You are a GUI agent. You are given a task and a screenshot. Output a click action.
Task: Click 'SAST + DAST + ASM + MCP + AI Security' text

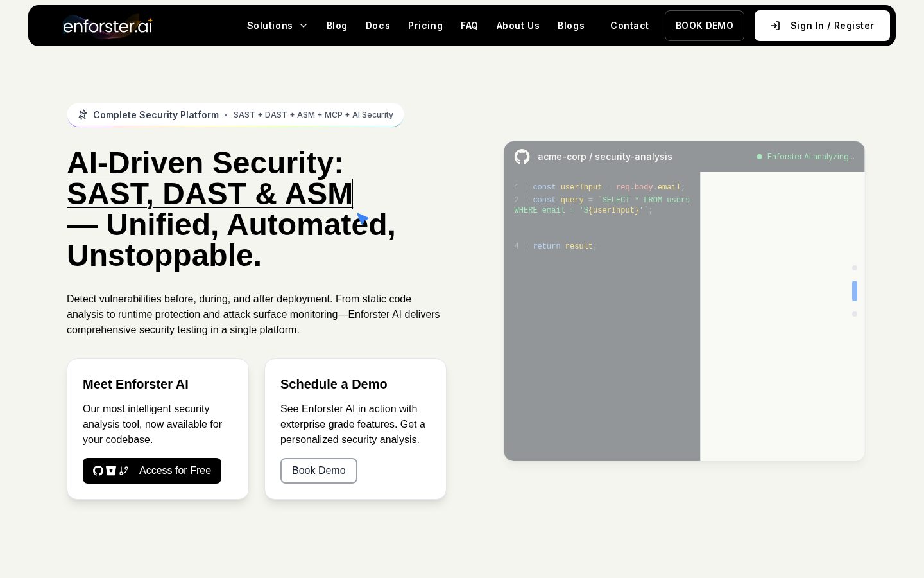pos(313,115)
